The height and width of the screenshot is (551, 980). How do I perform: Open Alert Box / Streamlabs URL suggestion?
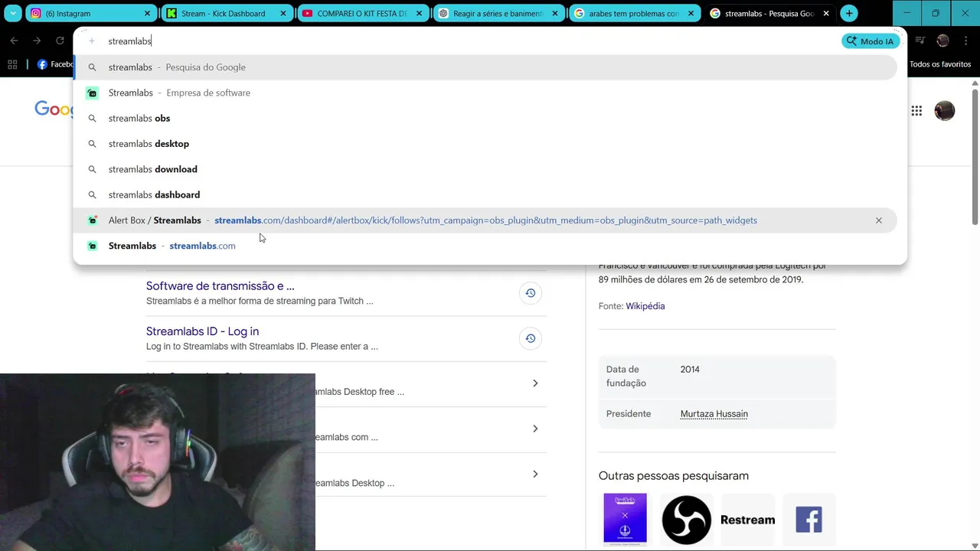click(485, 220)
